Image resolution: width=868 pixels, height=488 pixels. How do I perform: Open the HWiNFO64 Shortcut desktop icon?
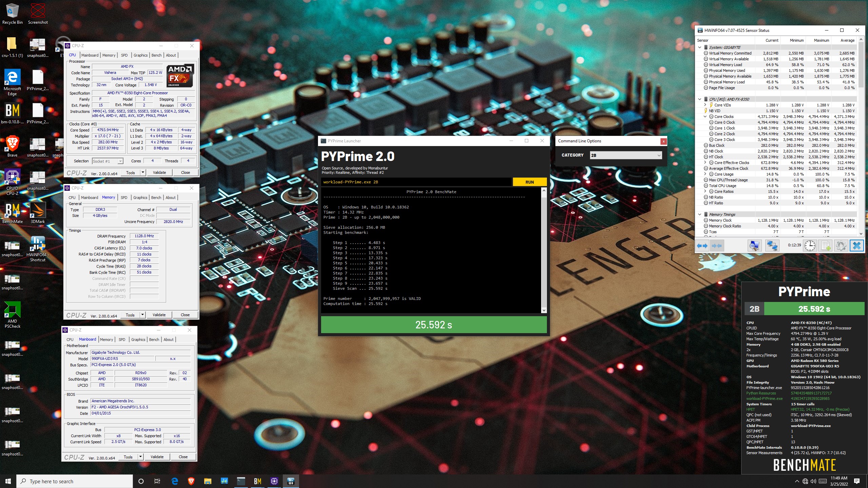tap(38, 248)
